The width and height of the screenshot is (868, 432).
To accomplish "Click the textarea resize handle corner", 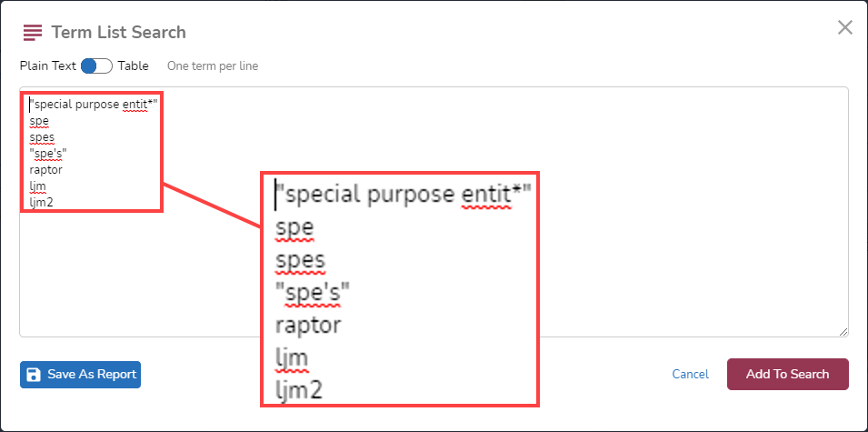I will click(843, 332).
